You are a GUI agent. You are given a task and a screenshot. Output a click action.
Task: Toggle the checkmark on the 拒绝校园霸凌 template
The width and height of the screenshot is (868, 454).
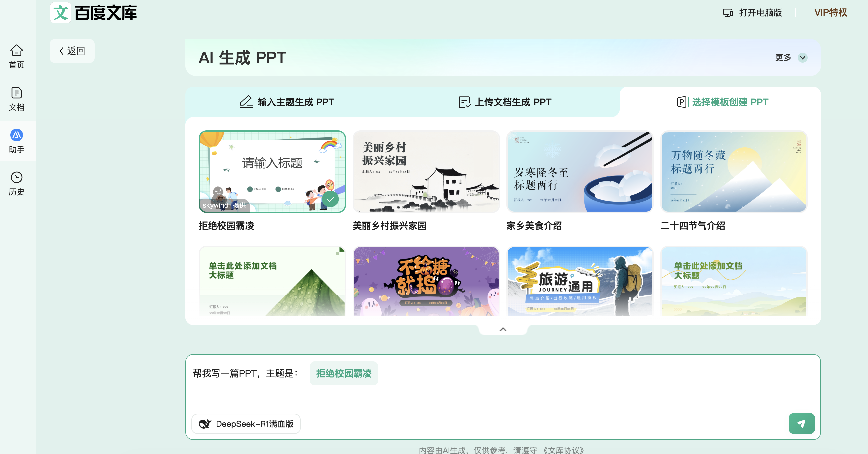[x=330, y=199]
